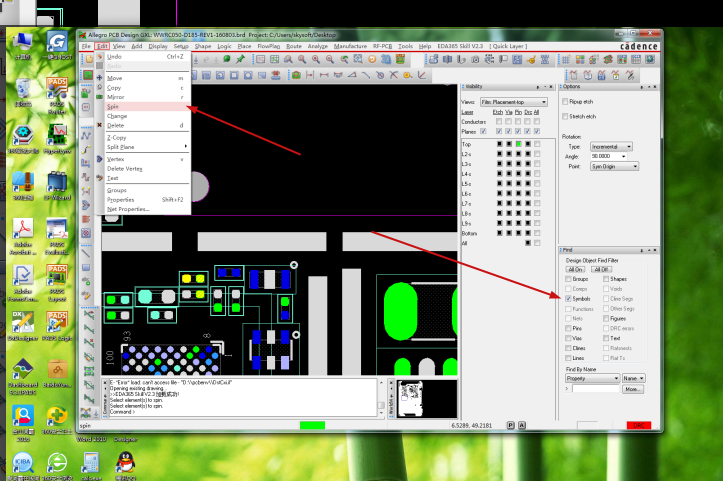Click the All On button in Find
The image size is (723, 481).
pyautogui.click(x=575, y=269)
